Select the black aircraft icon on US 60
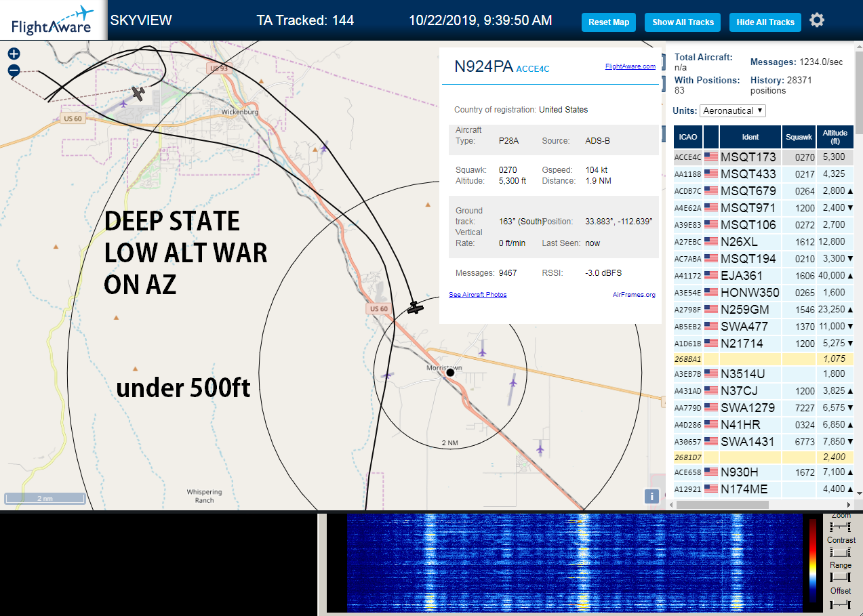This screenshot has width=863, height=616. click(416, 308)
